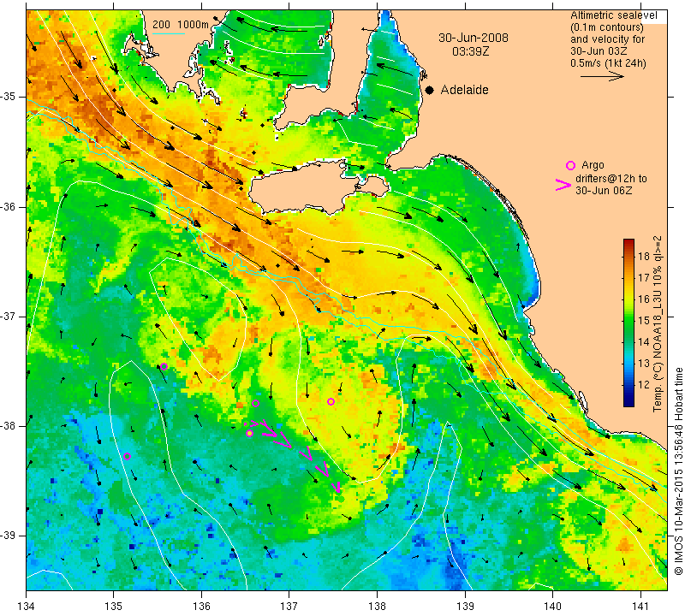
Task: Click the colorbar tick label '18'
Action: 644,257
